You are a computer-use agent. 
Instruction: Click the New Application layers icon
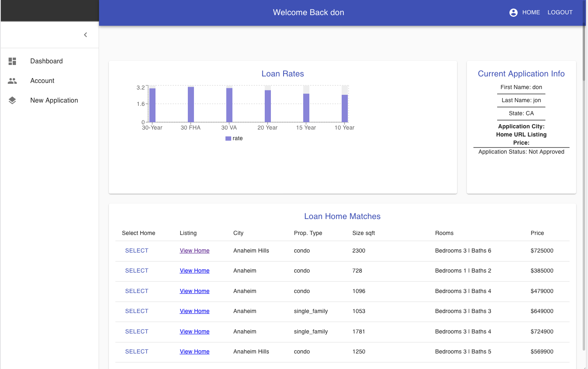(12, 101)
